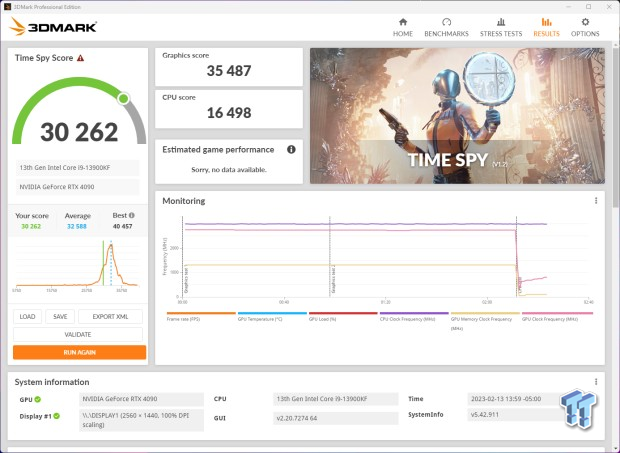Image resolution: width=620 pixels, height=453 pixels.
Task: Click the Load button
Action: 27,317
